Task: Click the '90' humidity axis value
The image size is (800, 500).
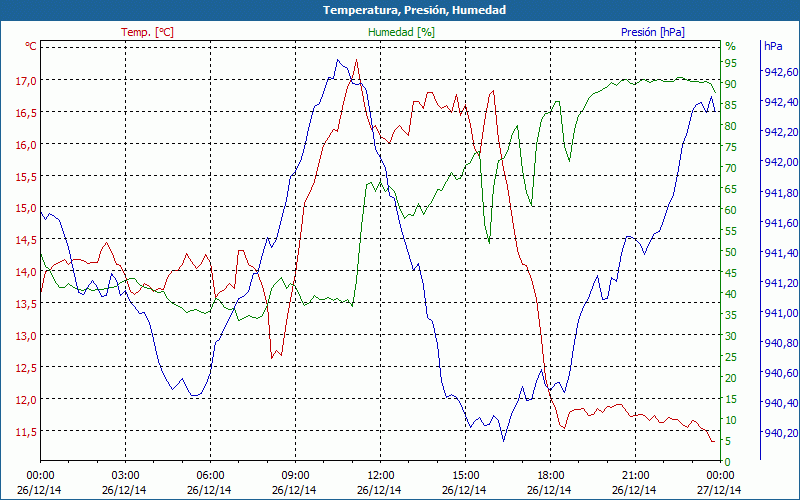Action: 731,84
